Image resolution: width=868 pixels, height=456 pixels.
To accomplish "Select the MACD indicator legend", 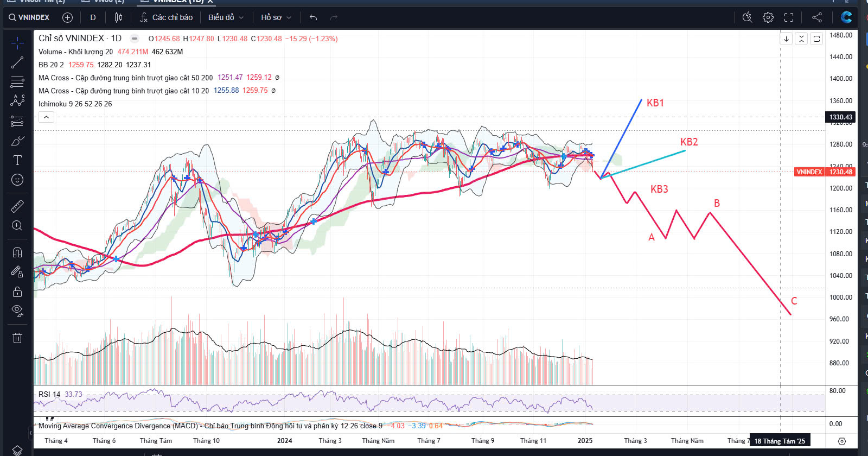I will coord(210,426).
